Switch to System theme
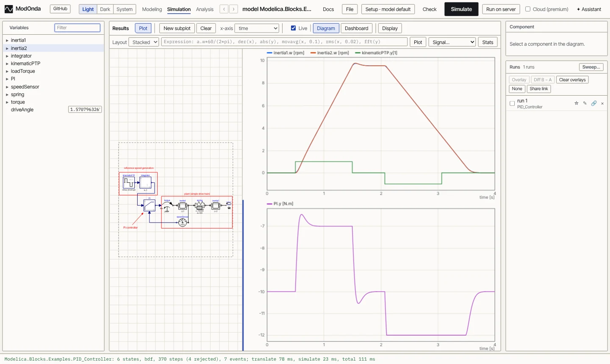The height and width of the screenshot is (364, 610). [x=125, y=9]
